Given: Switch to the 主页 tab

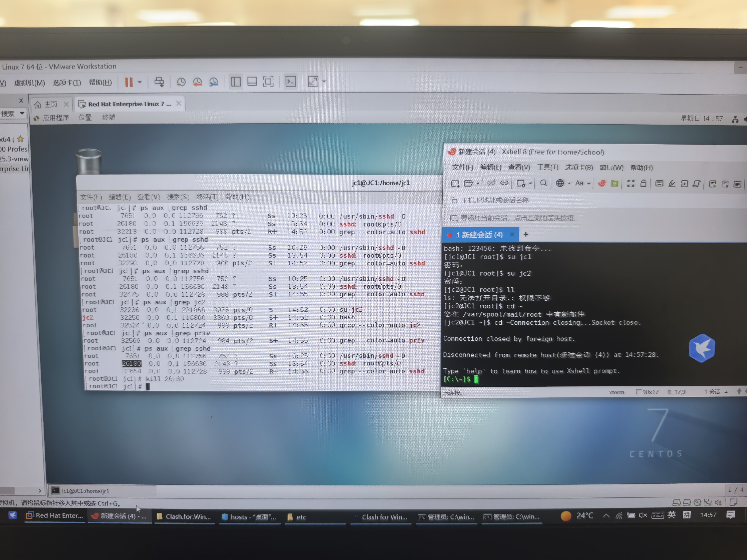Looking at the screenshot, I should point(51,104).
